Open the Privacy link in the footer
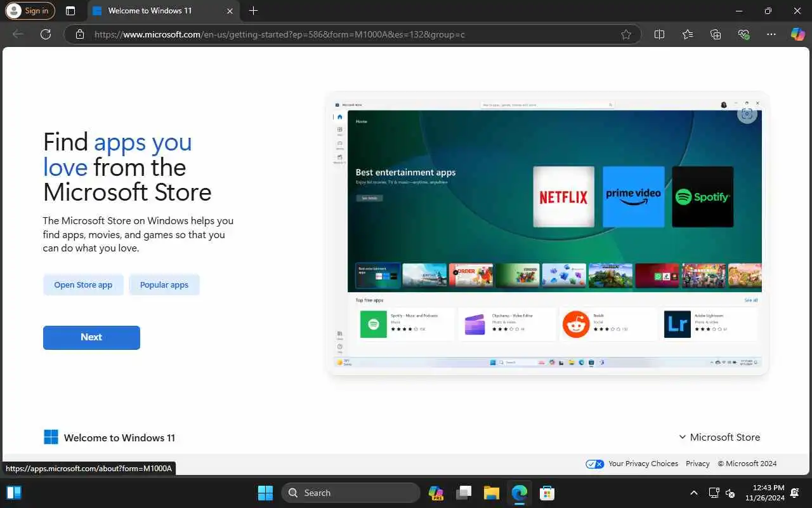812x508 pixels. 698,464
